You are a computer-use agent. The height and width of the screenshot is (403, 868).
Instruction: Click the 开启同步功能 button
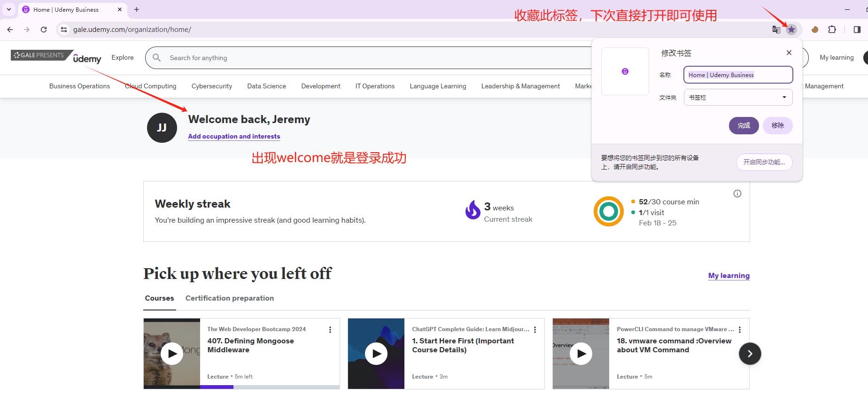[764, 162]
